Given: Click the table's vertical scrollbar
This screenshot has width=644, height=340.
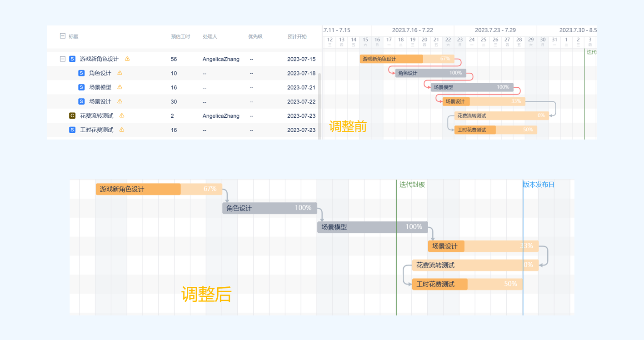Looking at the screenshot, I should (x=319, y=105).
